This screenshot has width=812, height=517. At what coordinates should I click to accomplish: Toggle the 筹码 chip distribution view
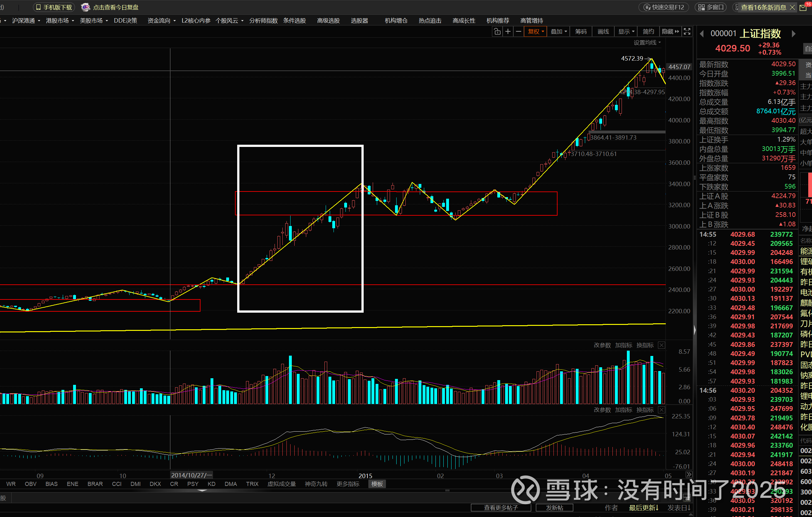581,32
